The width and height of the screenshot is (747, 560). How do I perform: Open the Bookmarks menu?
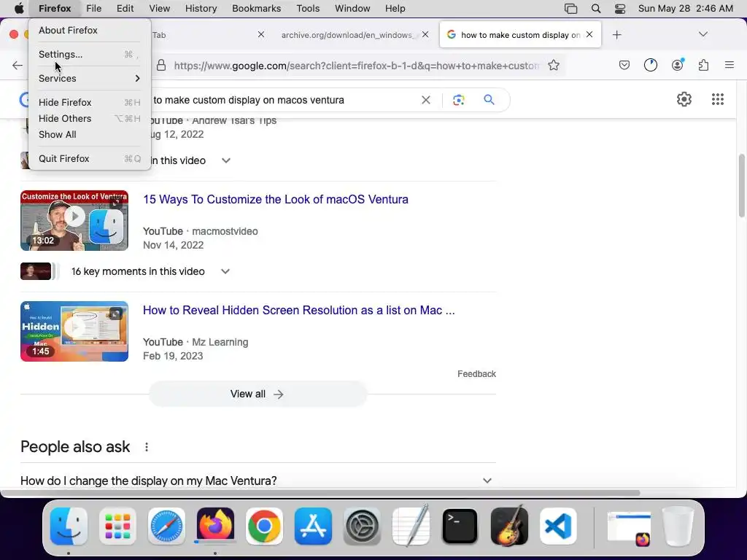pyautogui.click(x=256, y=9)
